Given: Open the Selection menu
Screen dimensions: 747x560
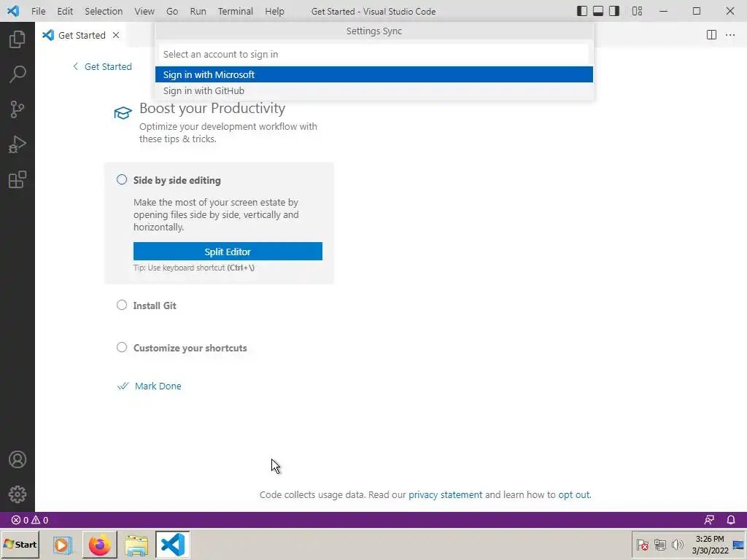Looking at the screenshot, I should coord(104,11).
